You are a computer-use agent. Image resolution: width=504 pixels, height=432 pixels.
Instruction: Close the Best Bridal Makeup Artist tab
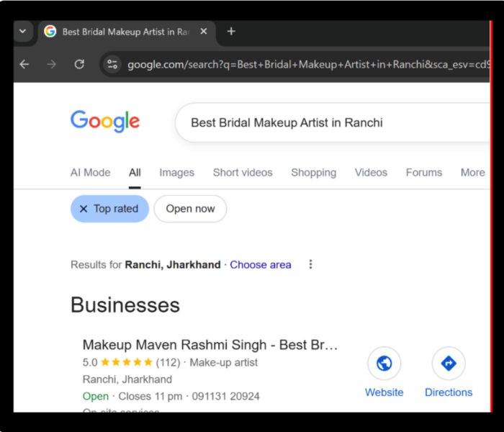click(x=204, y=32)
